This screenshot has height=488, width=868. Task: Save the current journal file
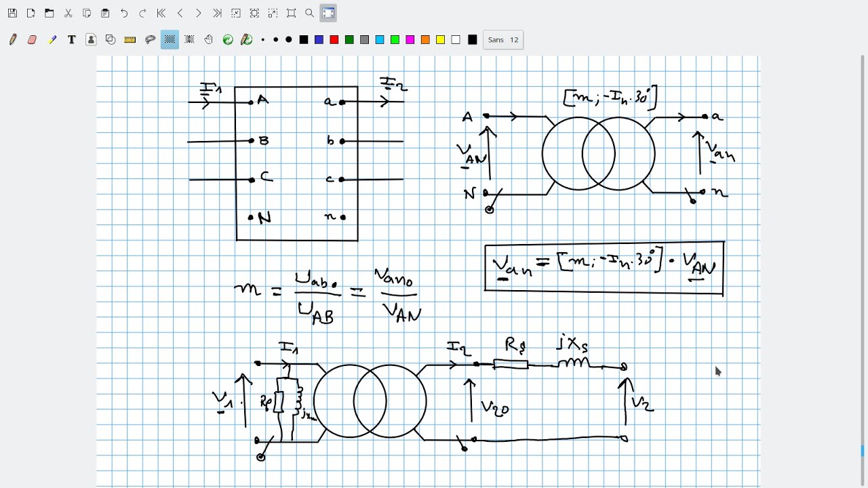click(12, 13)
